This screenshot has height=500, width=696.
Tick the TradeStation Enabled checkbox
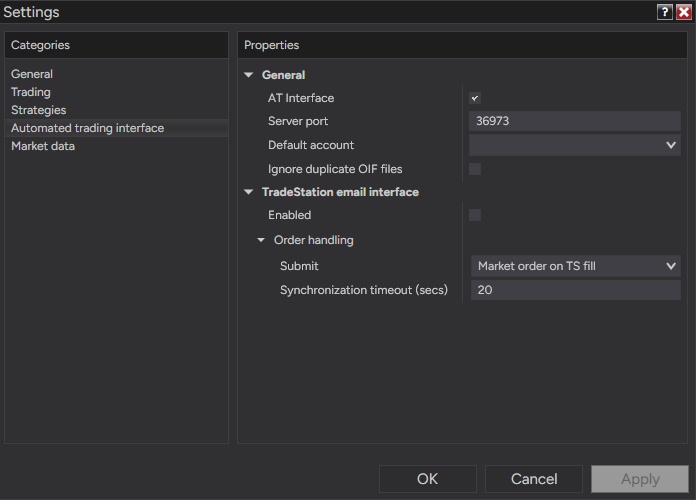[475, 215]
